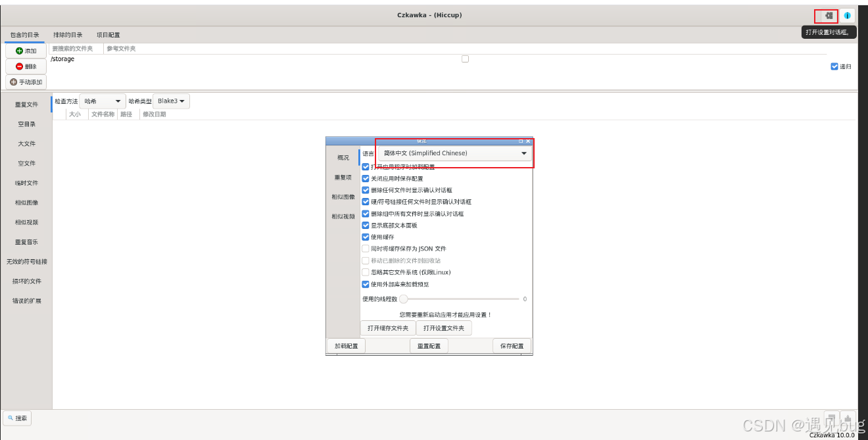
Task: Click the move/save icon at bottom right
Action: [848, 417]
